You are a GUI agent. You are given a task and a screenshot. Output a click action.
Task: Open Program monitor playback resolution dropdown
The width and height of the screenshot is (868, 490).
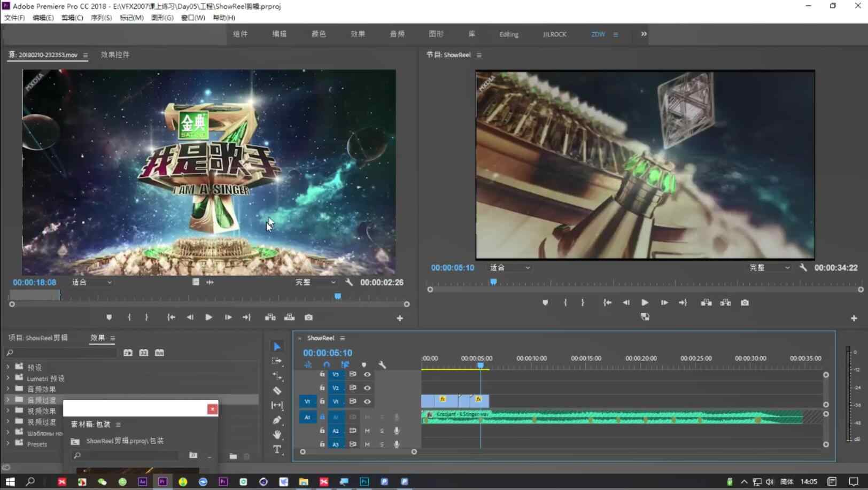coord(770,268)
